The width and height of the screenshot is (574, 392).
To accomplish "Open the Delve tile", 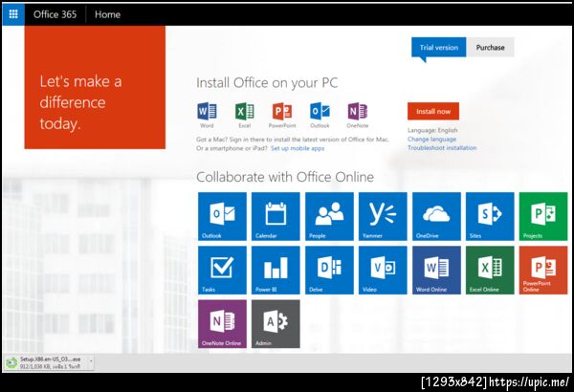I will click(329, 271).
